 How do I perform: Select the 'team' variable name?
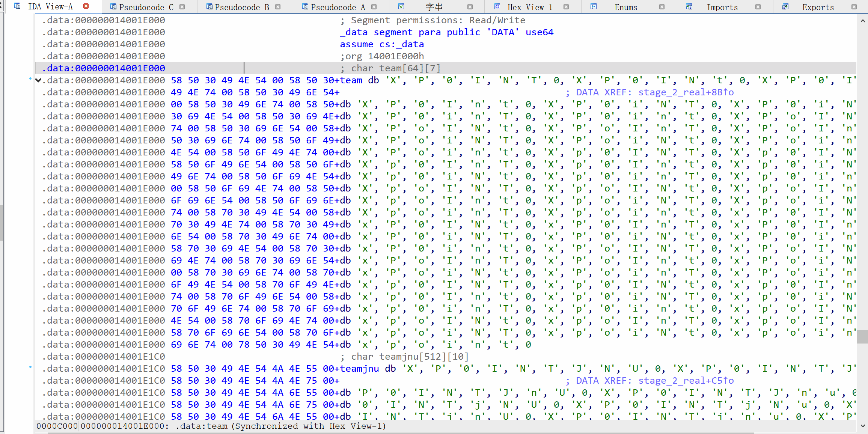click(351, 80)
